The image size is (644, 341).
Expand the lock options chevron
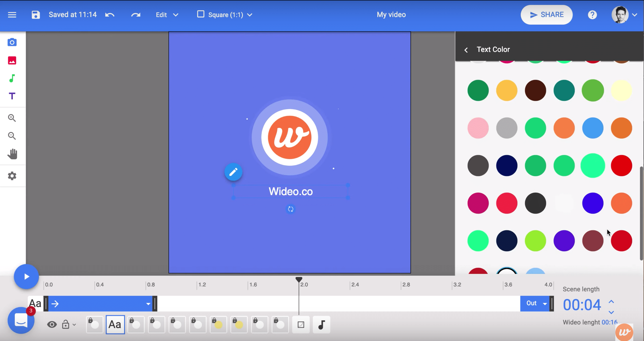click(x=74, y=325)
